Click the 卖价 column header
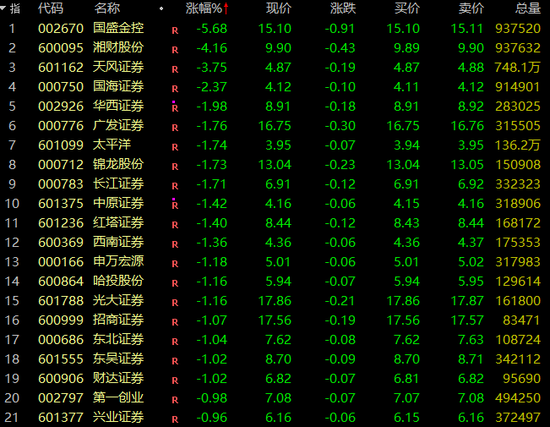550x427 pixels. (471, 8)
